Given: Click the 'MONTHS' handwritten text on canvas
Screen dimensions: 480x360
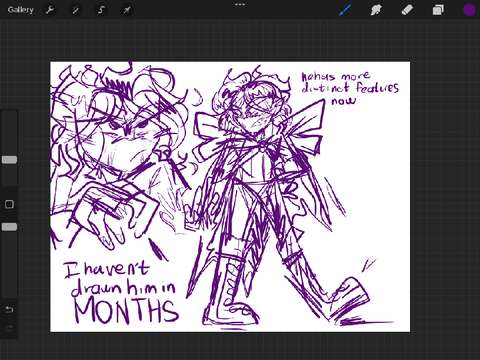Looking at the screenshot, I should point(126,311).
